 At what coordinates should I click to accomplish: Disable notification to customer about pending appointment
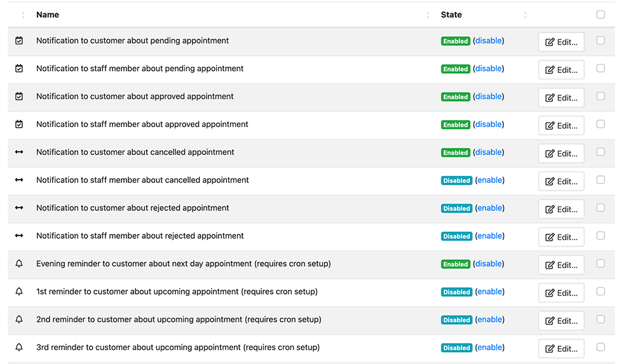point(488,41)
